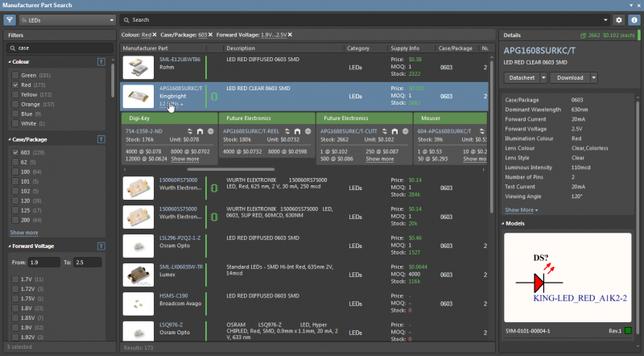Click the stock copy icon in Details header
Viewport: 644px width, 356px height.
point(583,35)
